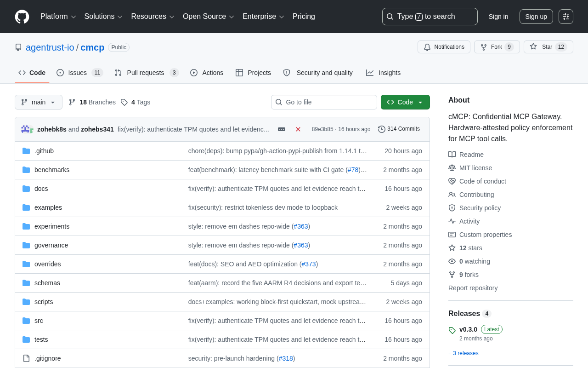Image resolution: width=588 pixels, height=368 pixels.
Task: Click the Sign in link
Action: (498, 17)
